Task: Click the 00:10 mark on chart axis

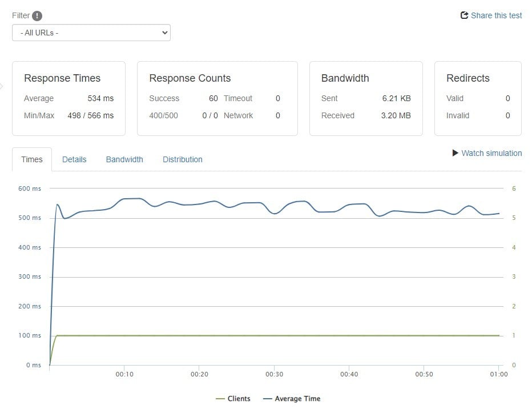Action: point(124,374)
